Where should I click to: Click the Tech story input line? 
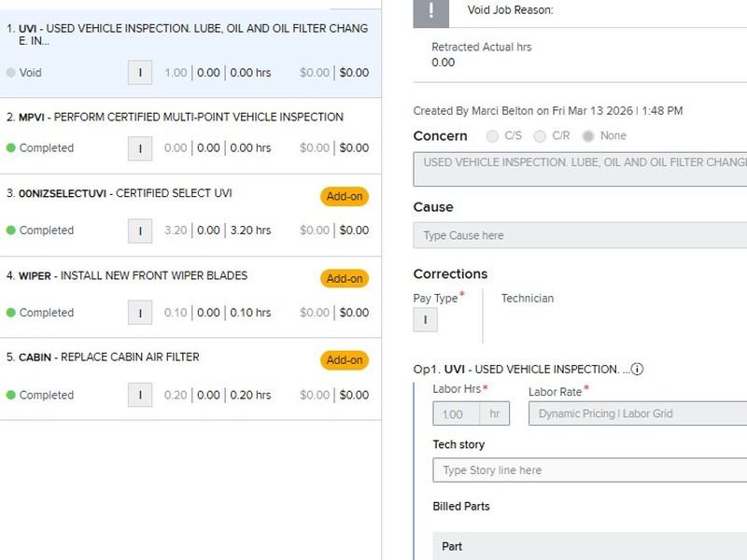point(588,470)
